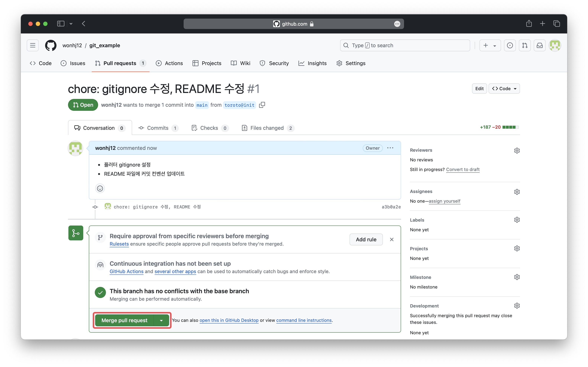588x367 pixels.
Task: Open the Code dropdown button
Action: pyautogui.click(x=504, y=89)
